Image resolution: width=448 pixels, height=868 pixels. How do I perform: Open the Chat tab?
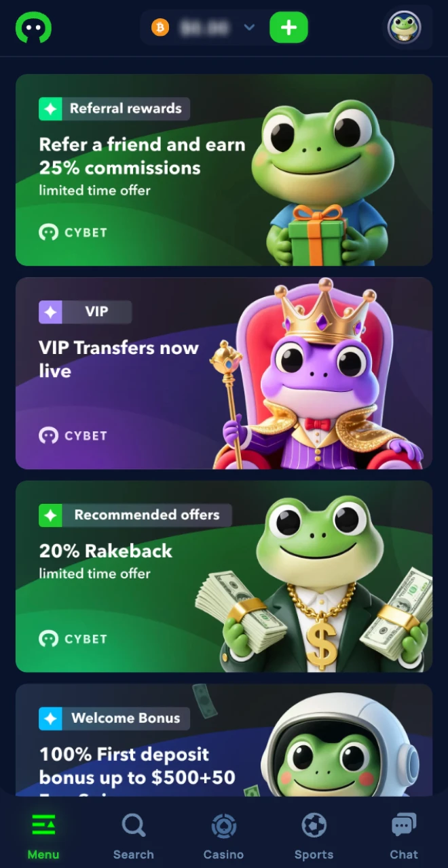404,837
